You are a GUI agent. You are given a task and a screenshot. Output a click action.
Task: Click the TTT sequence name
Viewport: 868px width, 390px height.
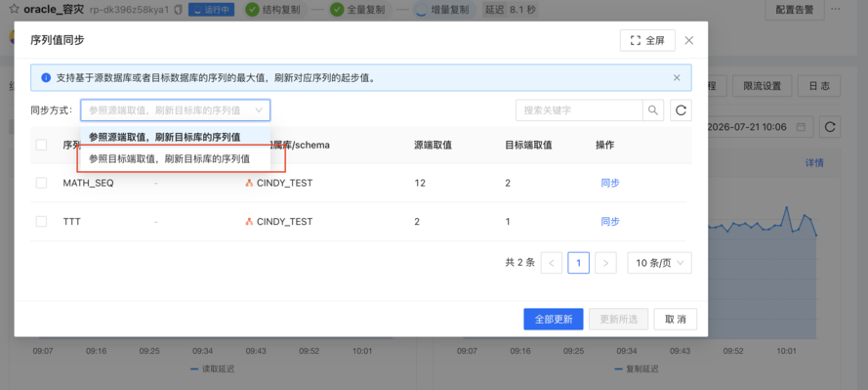[x=72, y=222]
